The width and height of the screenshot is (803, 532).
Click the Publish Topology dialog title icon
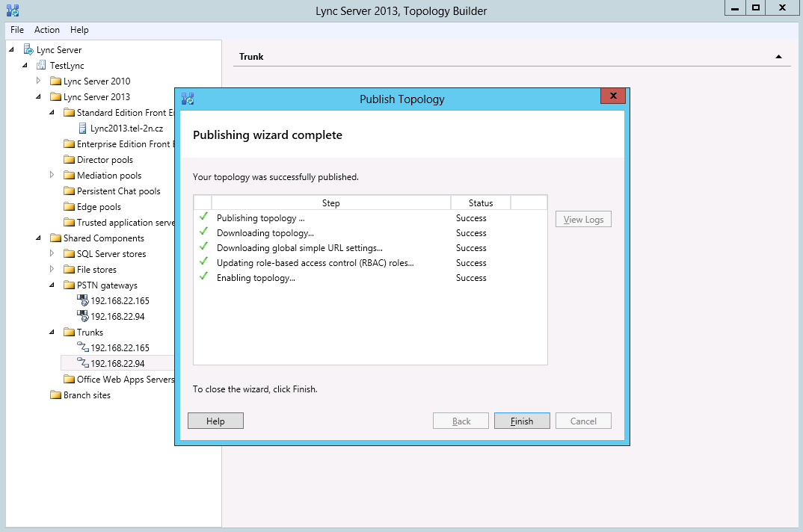(x=188, y=99)
